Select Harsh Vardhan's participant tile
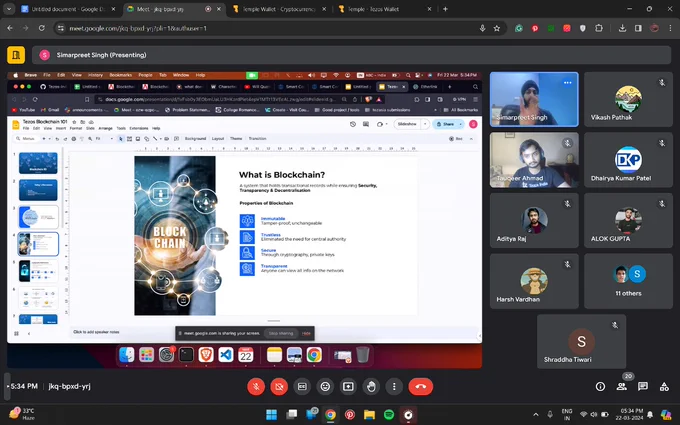This screenshot has width=680, height=425. [x=534, y=281]
